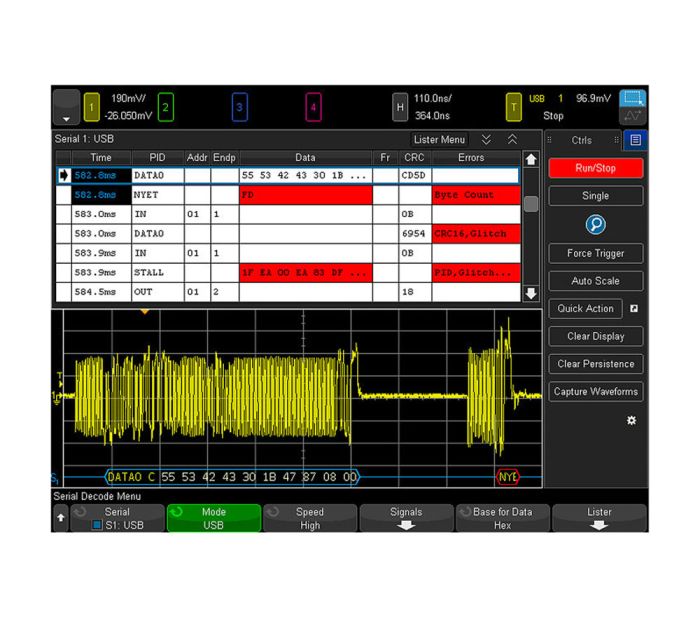Open trigger T settings
The height and width of the screenshot is (640, 700).
513,107
